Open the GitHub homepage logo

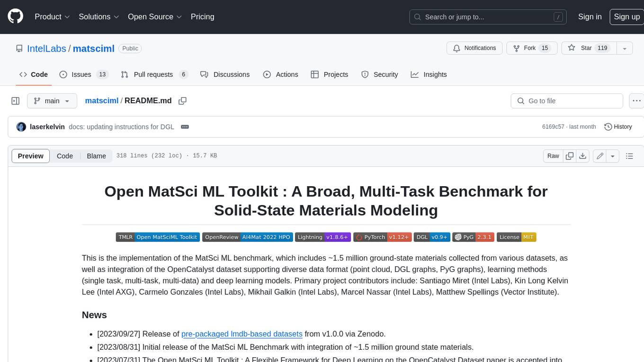15,17
